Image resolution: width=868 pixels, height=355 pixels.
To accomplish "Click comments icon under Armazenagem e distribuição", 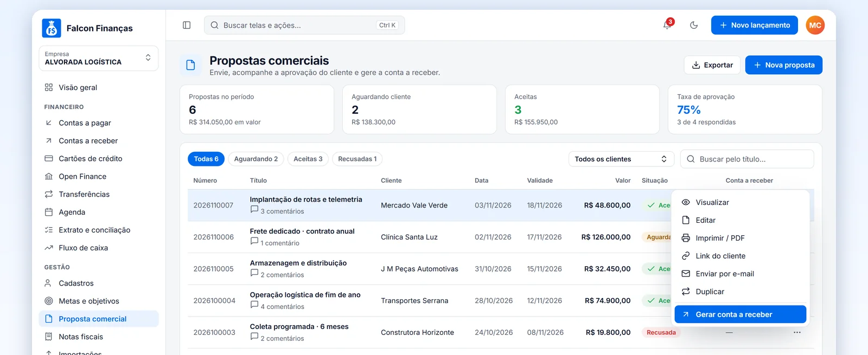I will tap(254, 273).
